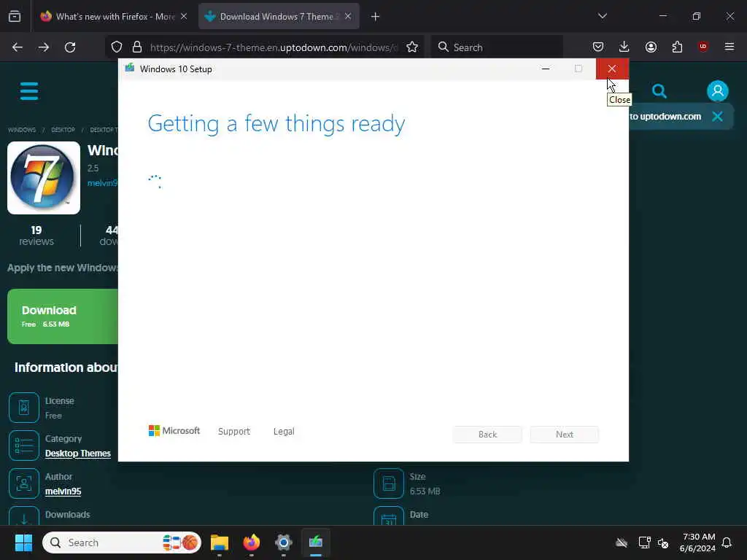This screenshot has height=560, width=747.
Task: Click the License info icon
Action: click(24, 407)
